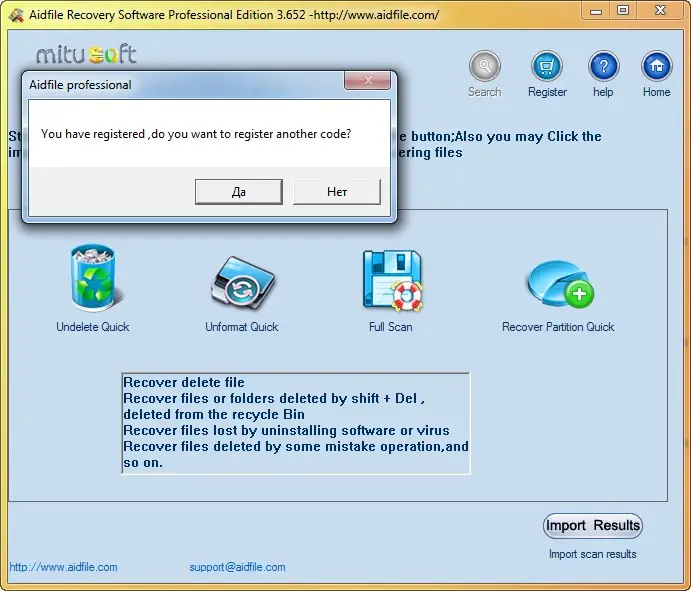Click the Home label text
Screen dimensions: 691x591
pyautogui.click(x=656, y=92)
